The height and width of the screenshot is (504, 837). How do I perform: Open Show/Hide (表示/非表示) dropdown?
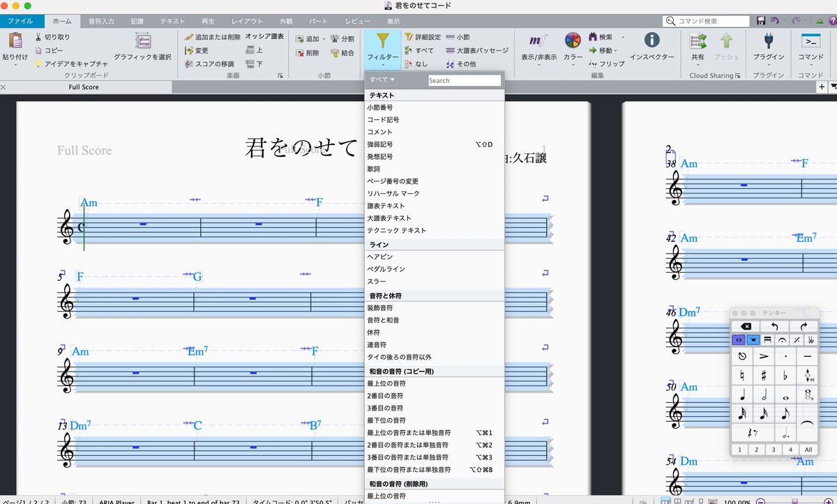click(538, 65)
